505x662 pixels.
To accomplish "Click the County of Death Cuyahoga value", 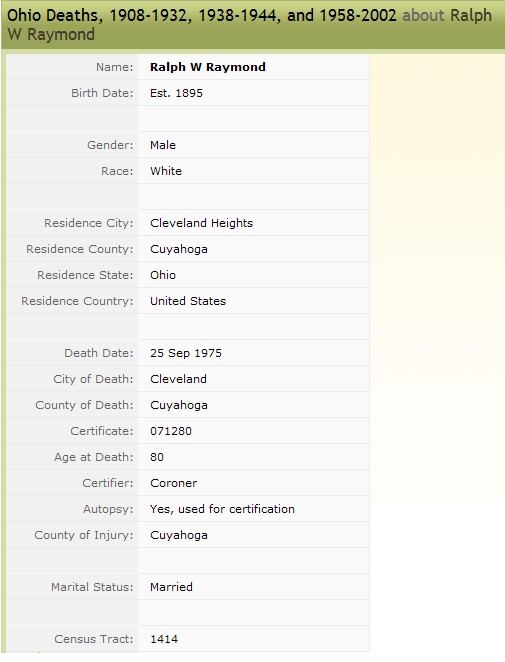I will pos(179,405).
